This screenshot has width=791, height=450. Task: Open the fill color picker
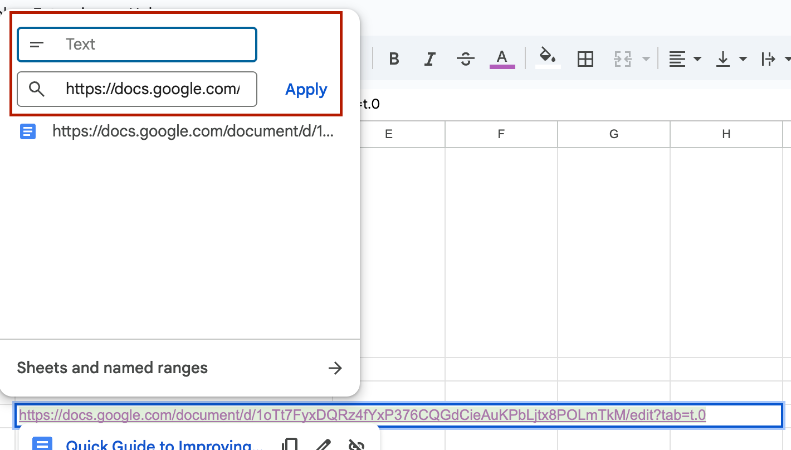(x=548, y=58)
